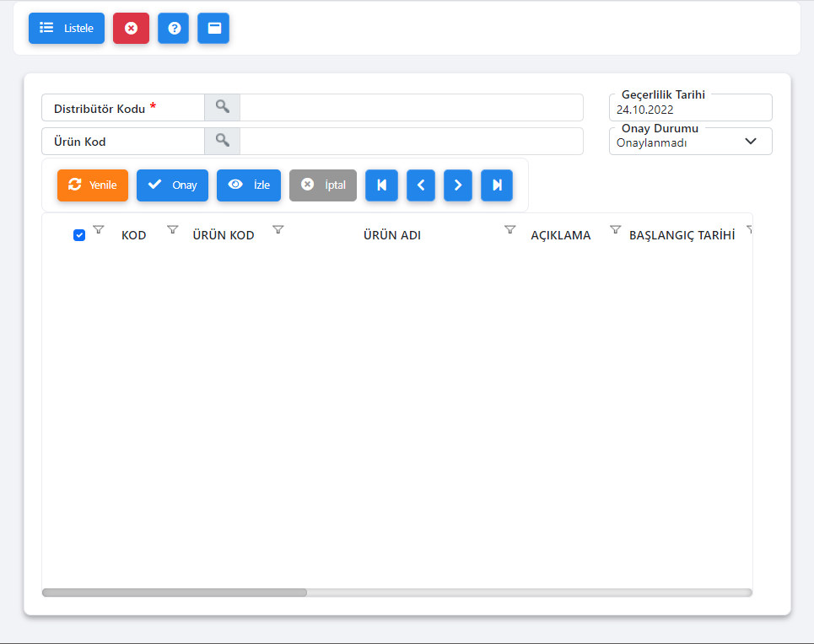Click the orange Yenile button
Viewport: 814px width, 644px height.
click(x=93, y=185)
